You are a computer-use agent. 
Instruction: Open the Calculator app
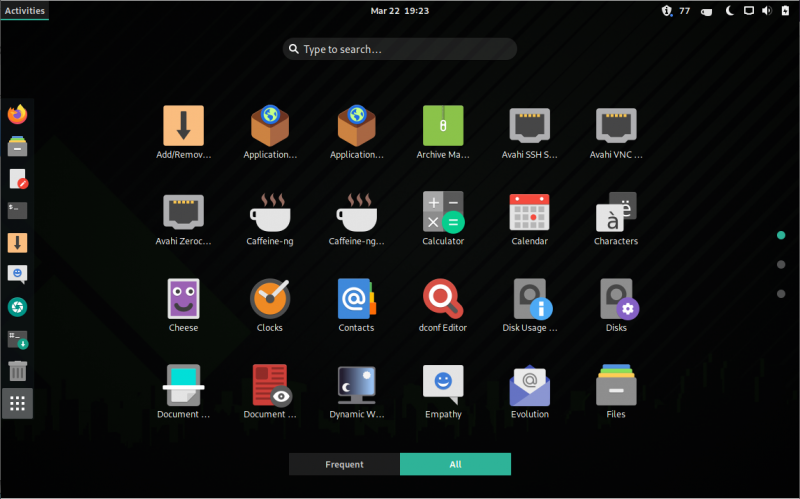443,219
